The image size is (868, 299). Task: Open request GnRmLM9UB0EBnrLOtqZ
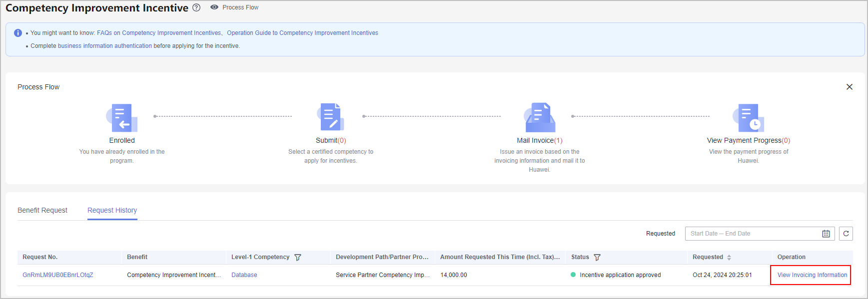[58, 275]
